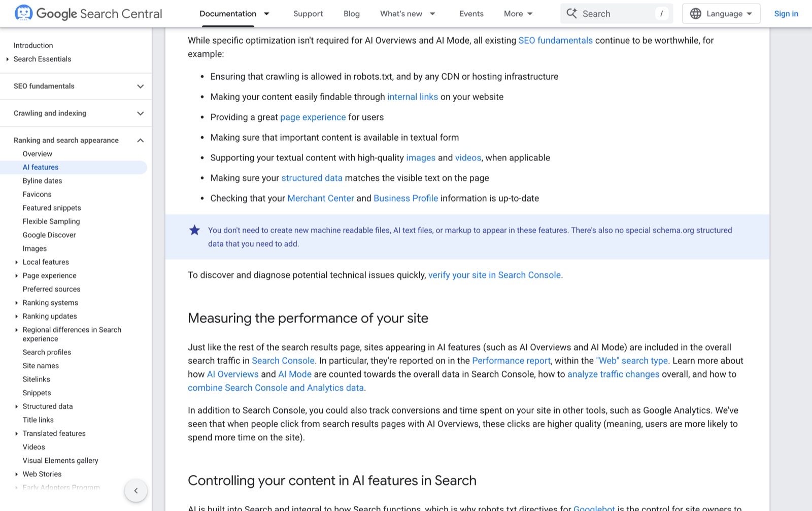This screenshot has width=812, height=511.
Task: Open the More menu dropdown
Action: click(518, 14)
